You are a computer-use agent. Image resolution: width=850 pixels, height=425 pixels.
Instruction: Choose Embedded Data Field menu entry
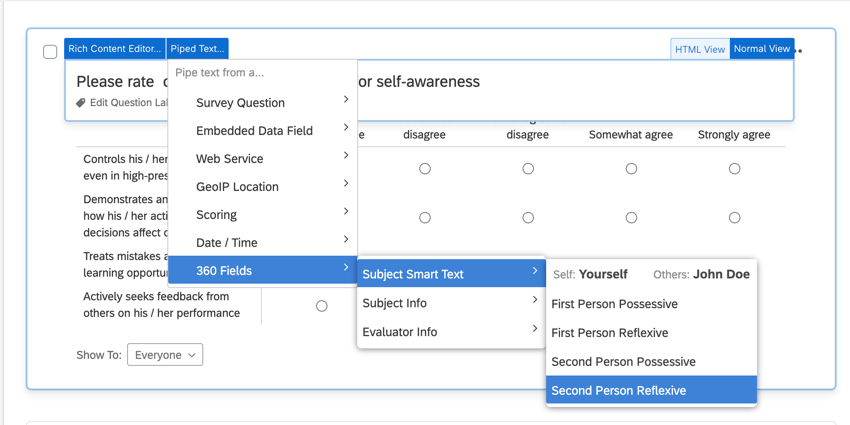254,131
